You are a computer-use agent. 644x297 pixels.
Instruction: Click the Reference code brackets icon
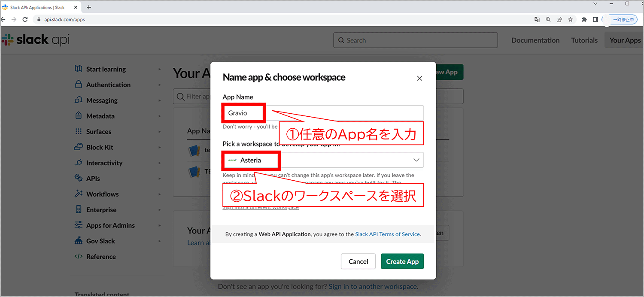[x=79, y=256]
